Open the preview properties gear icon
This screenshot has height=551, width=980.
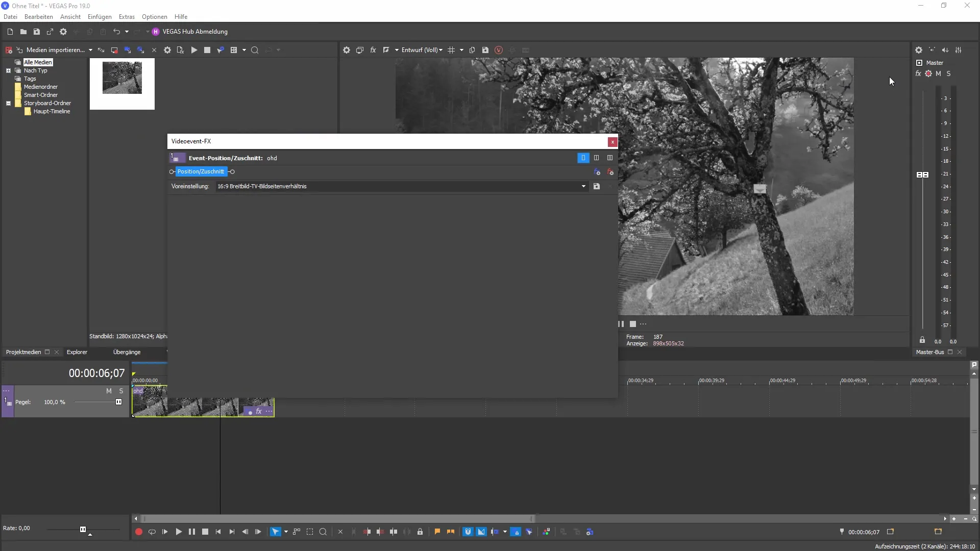point(347,50)
